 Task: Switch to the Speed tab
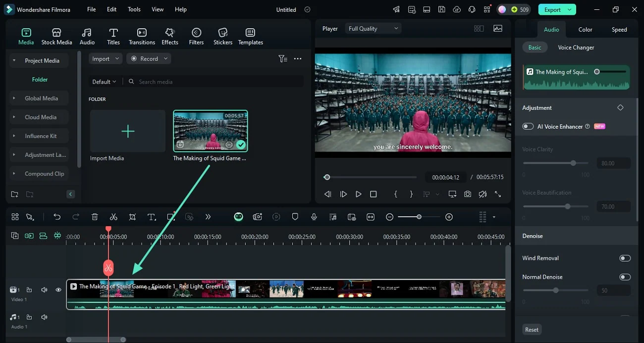(x=619, y=29)
